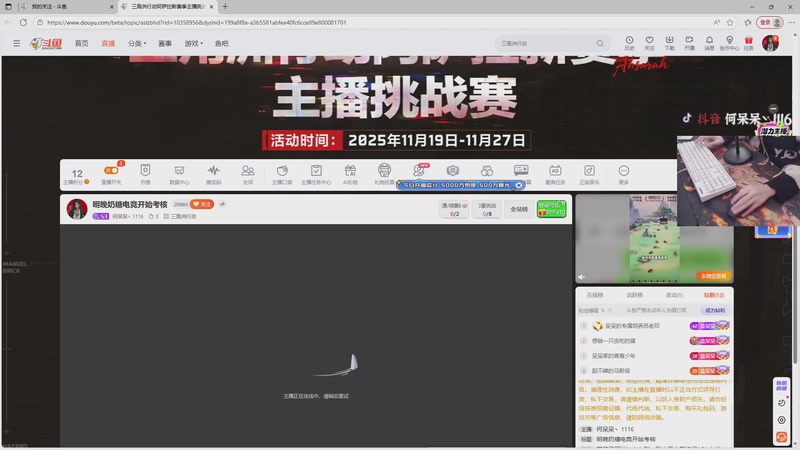Minimize the floating webcam overlay
800x450 pixels.
pyautogui.click(x=773, y=108)
